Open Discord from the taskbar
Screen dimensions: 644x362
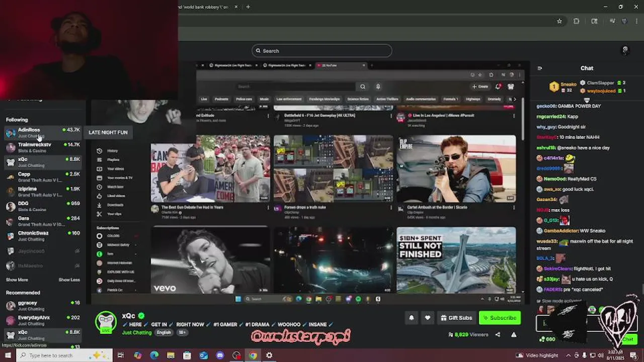220,355
